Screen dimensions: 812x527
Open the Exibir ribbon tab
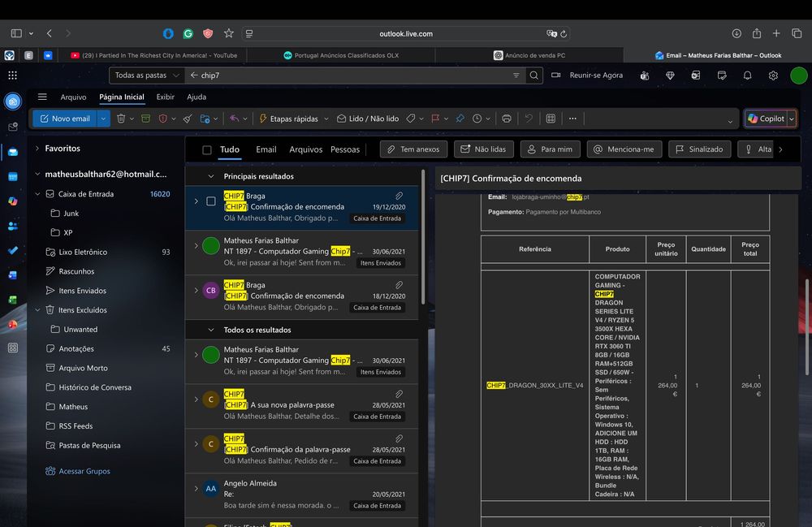pos(165,97)
